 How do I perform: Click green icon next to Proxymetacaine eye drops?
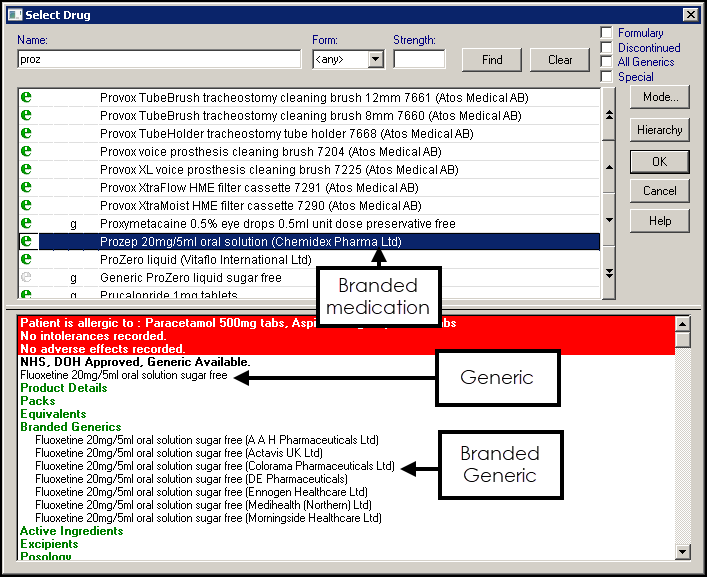[x=26, y=223]
